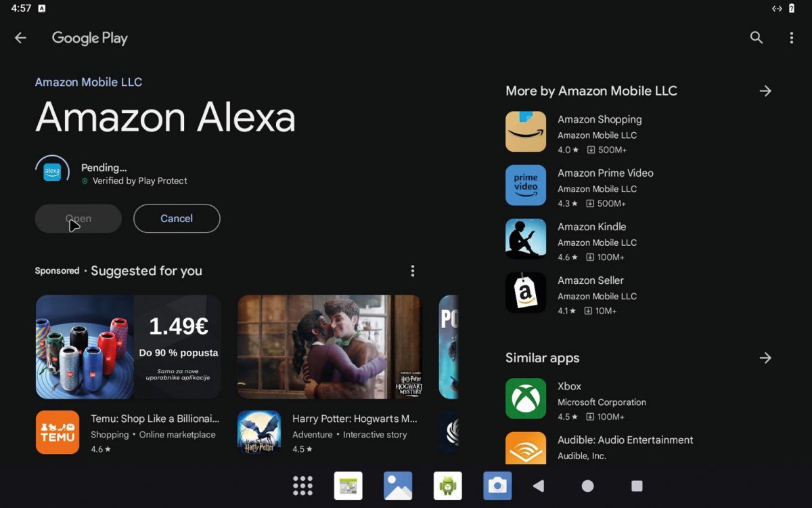This screenshot has height=508, width=812.
Task: Select the Amazon Seller title
Action: coord(591,280)
